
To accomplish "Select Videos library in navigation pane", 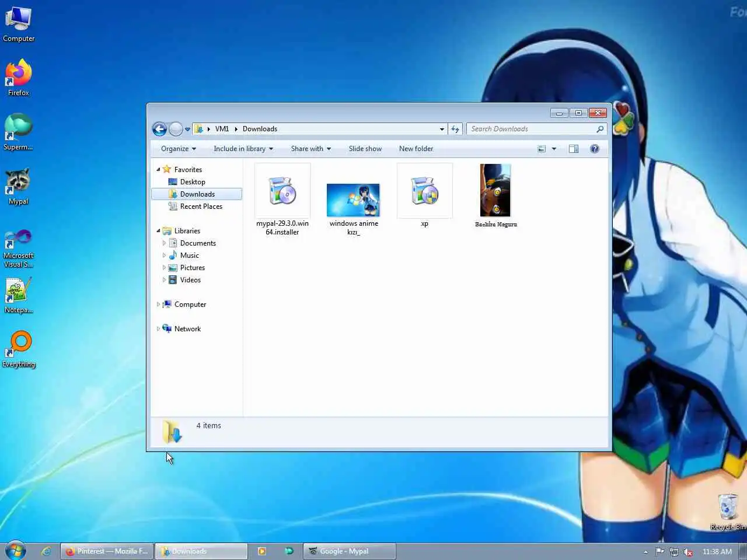I will click(x=190, y=280).
